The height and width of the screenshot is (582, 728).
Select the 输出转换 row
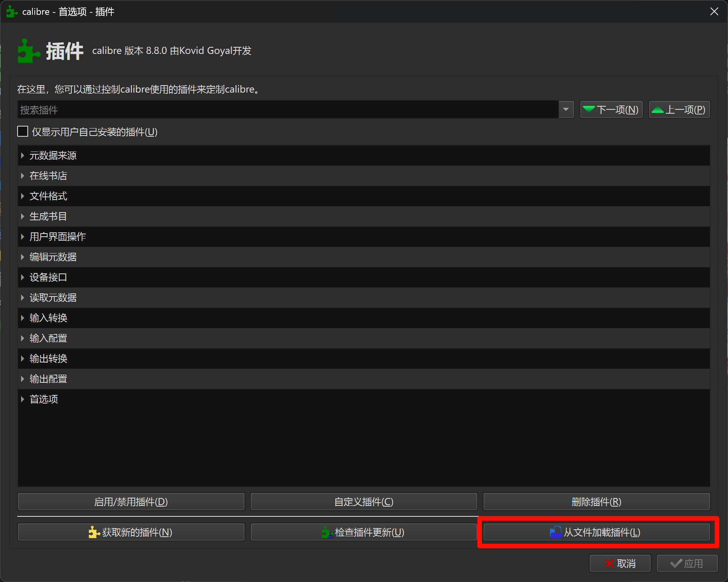[x=364, y=359]
